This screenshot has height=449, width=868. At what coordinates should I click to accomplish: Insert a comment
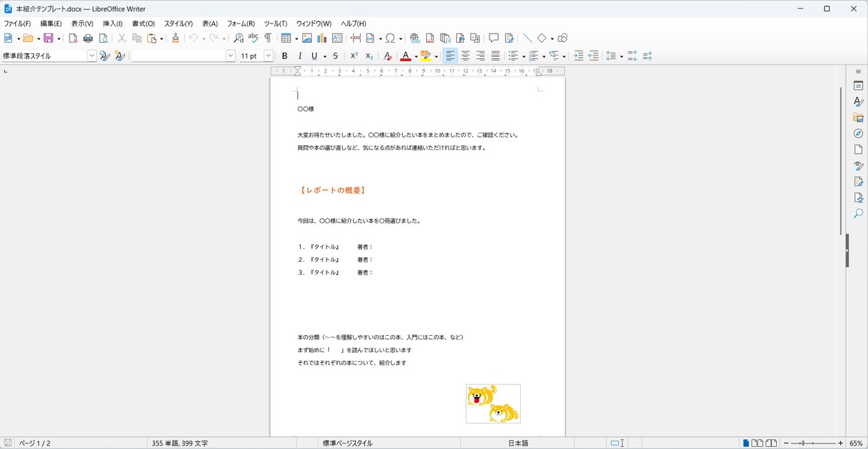(494, 38)
